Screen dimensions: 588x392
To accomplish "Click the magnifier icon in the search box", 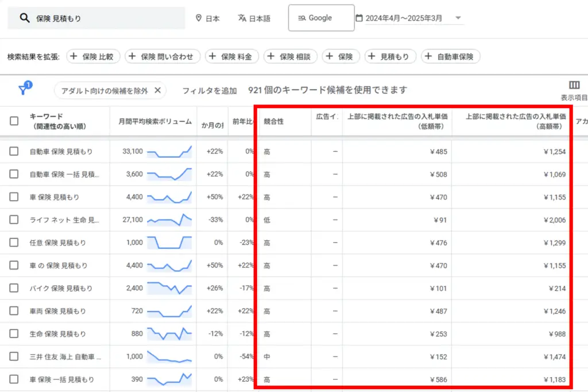I will [x=24, y=18].
